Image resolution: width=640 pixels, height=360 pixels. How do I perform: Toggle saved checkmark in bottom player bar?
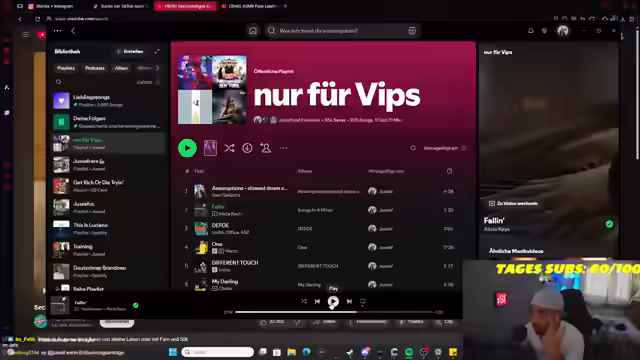pos(136,305)
